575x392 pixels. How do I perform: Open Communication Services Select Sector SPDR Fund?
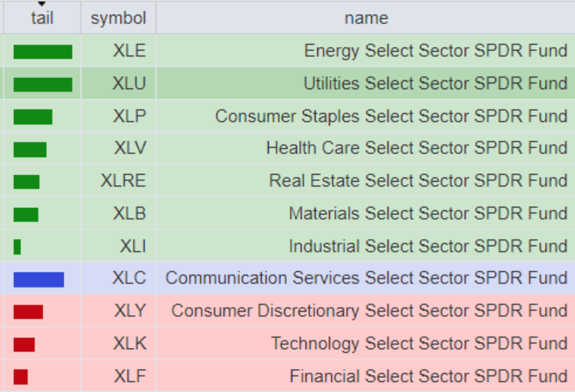(366, 278)
